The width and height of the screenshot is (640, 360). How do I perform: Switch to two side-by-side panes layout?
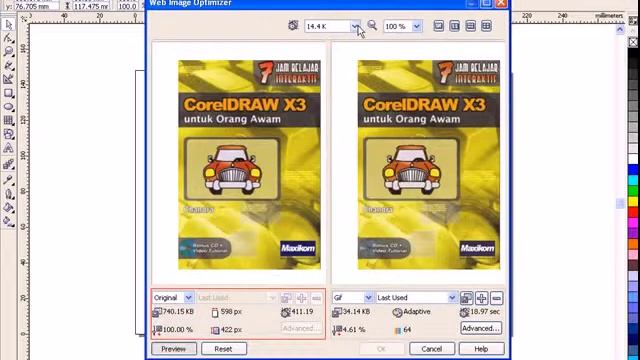454,26
